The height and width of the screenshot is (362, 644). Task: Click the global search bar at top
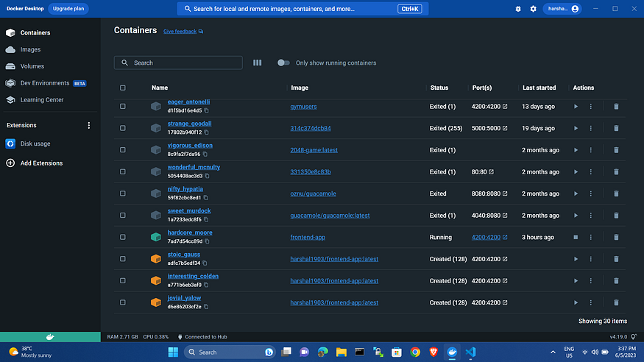(302, 9)
